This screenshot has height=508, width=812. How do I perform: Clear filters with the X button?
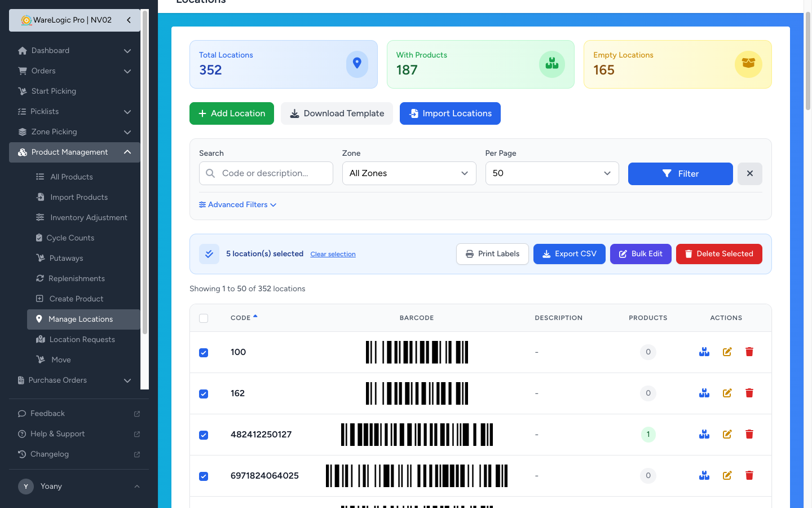750,174
